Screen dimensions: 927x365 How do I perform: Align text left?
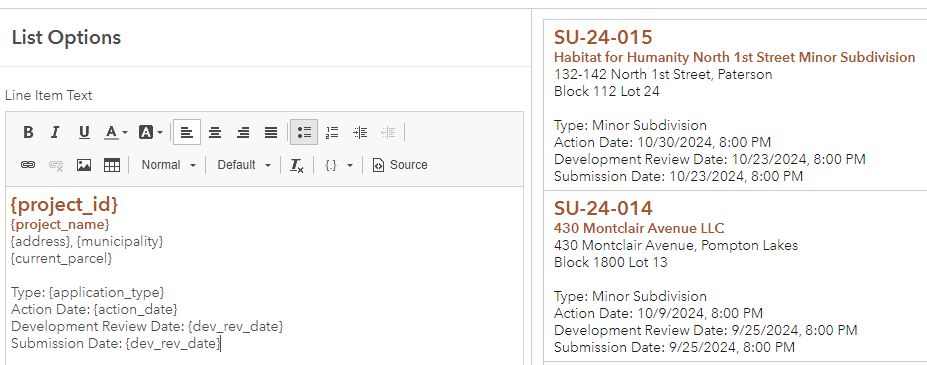187,132
